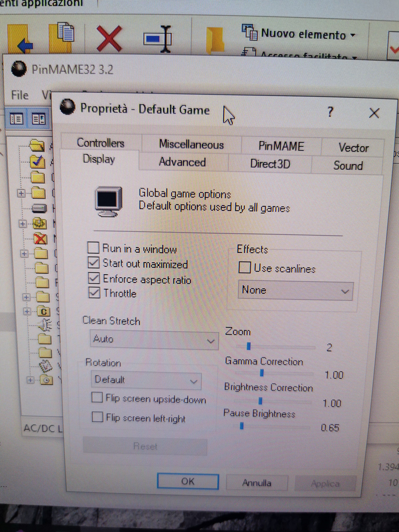The width and height of the screenshot is (399, 532).
Task: Adjust the Brightness Correction slider
Action: pos(260,401)
